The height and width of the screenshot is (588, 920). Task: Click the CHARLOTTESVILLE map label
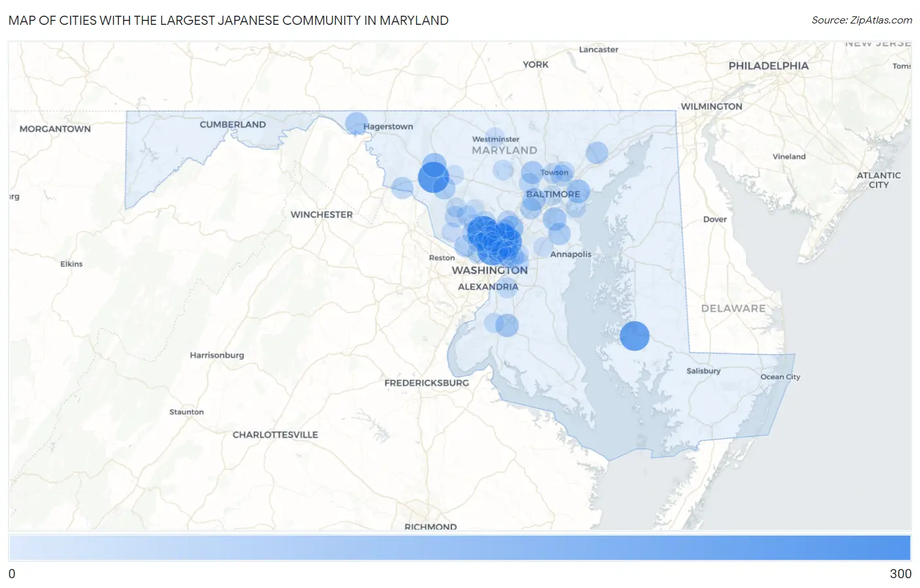point(275,434)
